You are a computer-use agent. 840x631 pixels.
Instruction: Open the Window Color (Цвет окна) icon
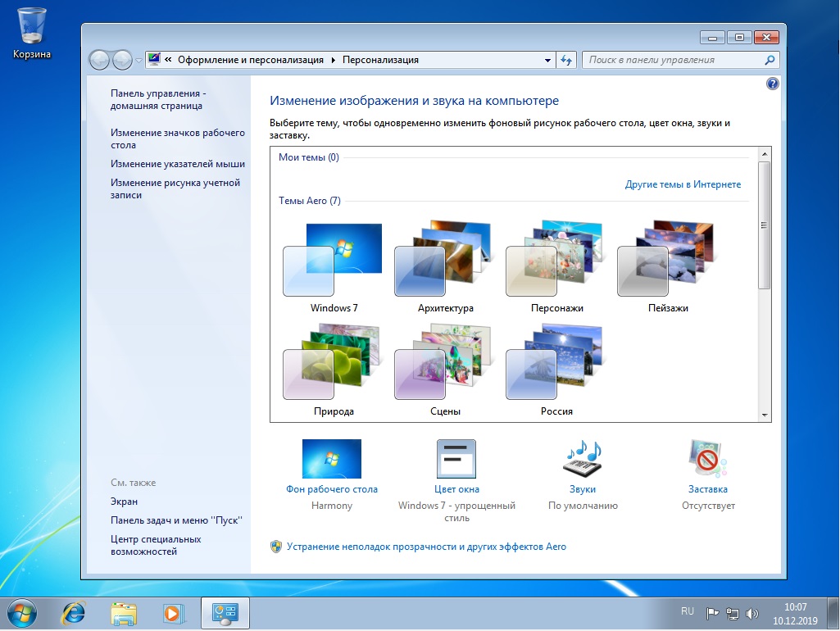tap(456, 460)
